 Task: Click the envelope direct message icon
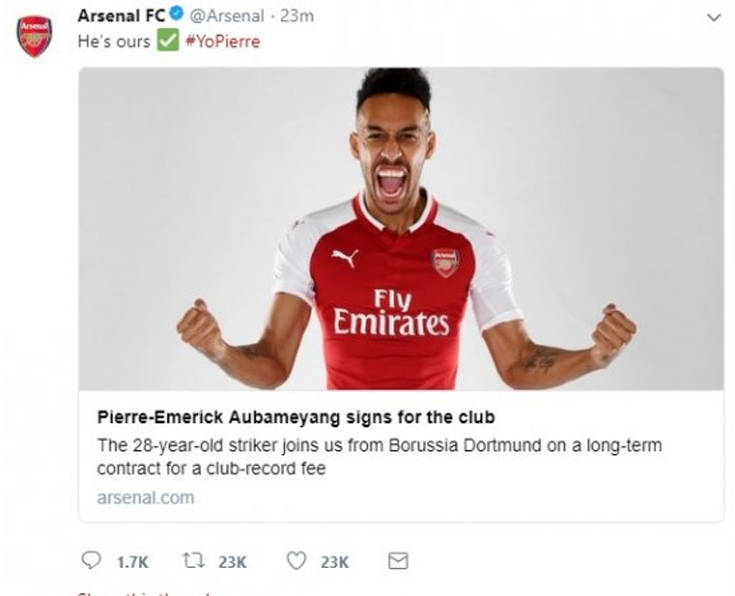(x=398, y=561)
